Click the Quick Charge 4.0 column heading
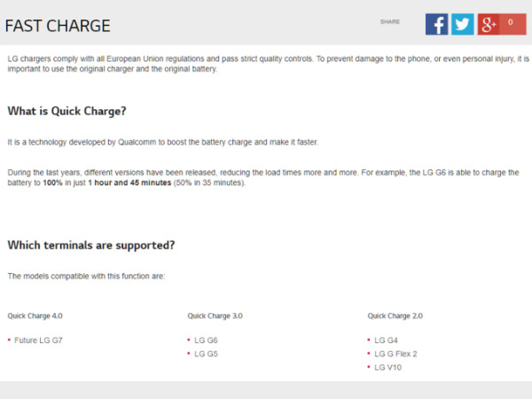The height and width of the screenshot is (399, 532). click(x=35, y=316)
